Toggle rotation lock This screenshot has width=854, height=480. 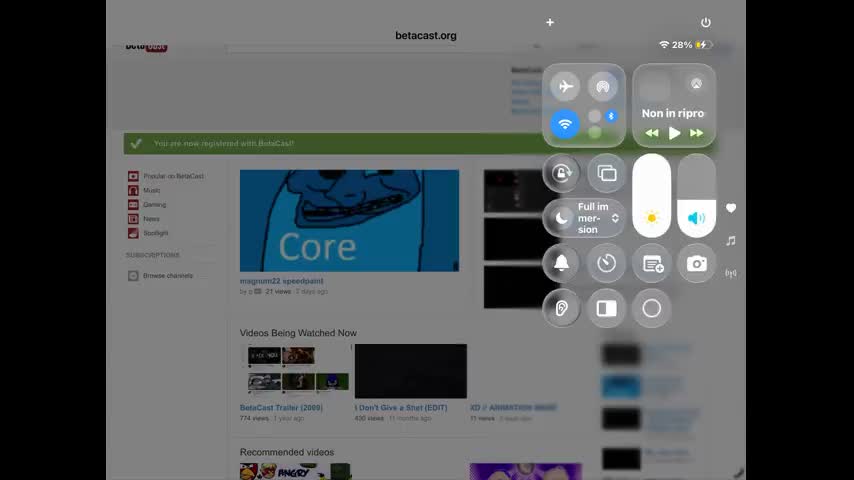coord(562,173)
